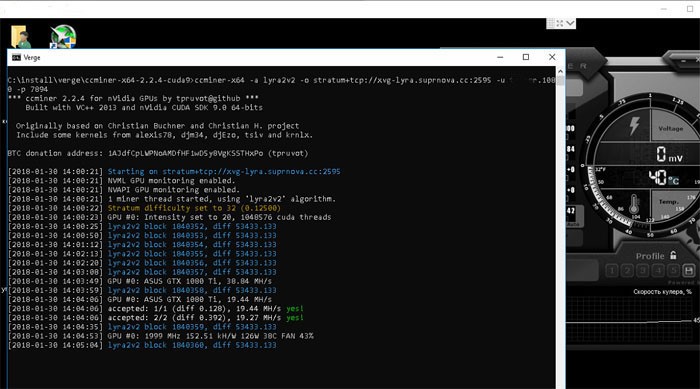The width and height of the screenshot is (700, 389).
Task: Select Afterburner profile slot 1
Action: (x=612, y=271)
